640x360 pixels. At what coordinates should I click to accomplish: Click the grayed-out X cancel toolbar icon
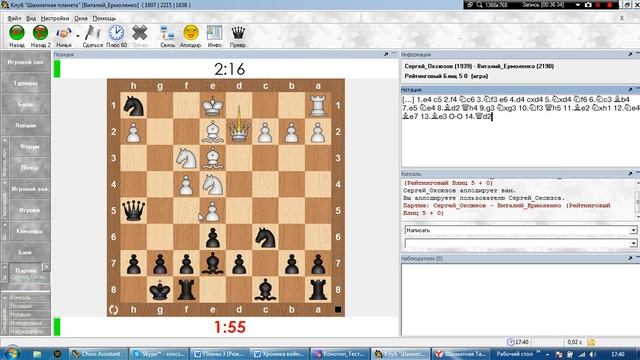pos(140,33)
